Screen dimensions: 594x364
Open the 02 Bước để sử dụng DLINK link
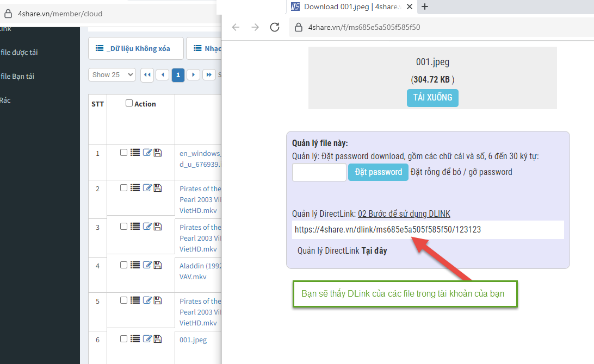[404, 214]
